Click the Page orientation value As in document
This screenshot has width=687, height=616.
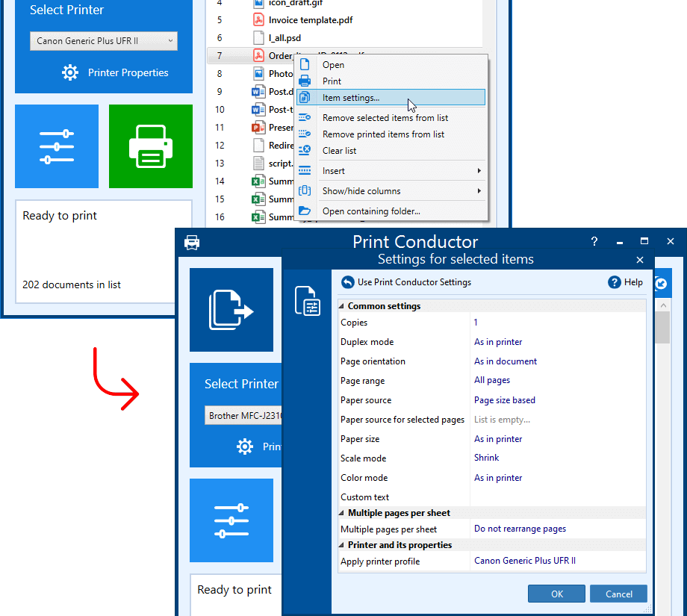506,361
